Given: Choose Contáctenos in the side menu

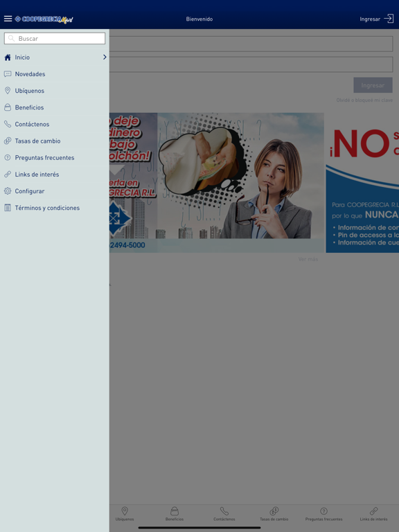Looking at the screenshot, I should [55, 124].
